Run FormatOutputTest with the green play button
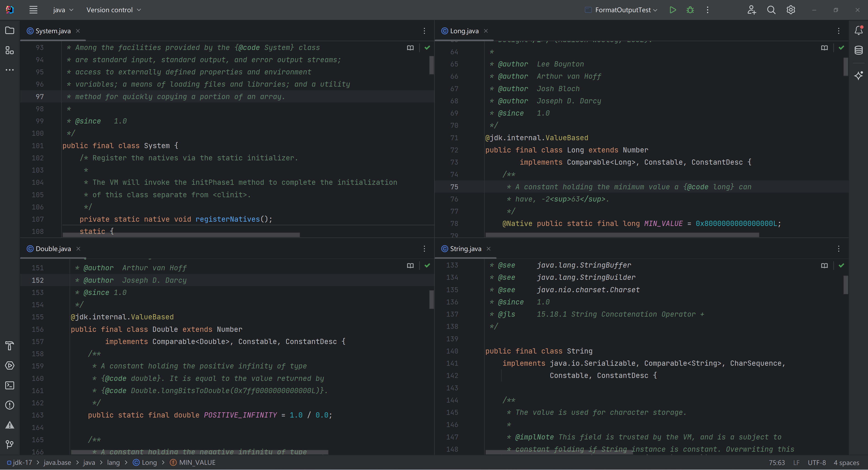The image size is (868, 470). tap(672, 10)
